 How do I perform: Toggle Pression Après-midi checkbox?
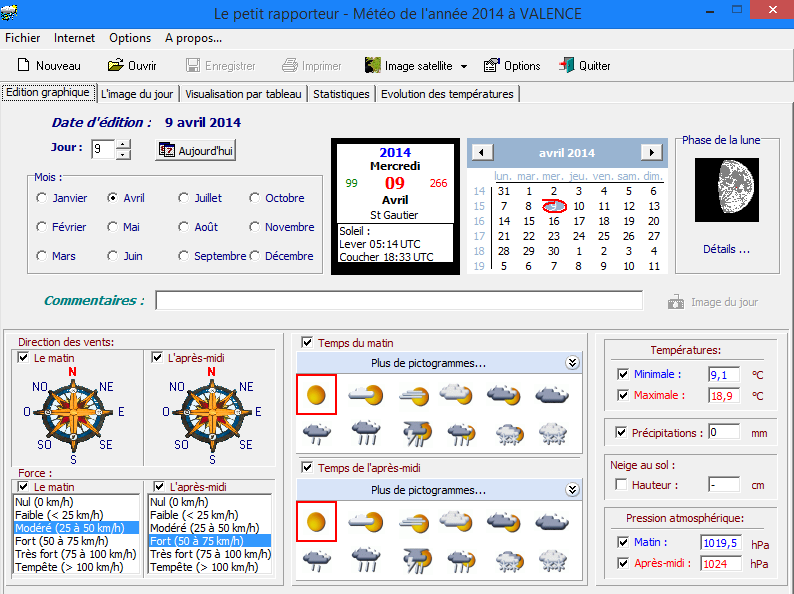[x=623, y=563]
